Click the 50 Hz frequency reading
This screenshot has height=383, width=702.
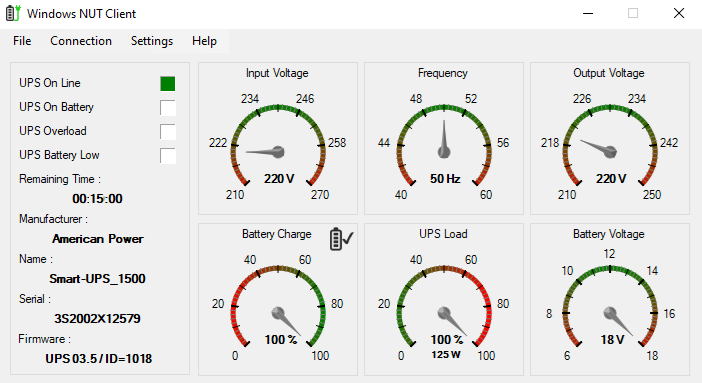[445, 179]
